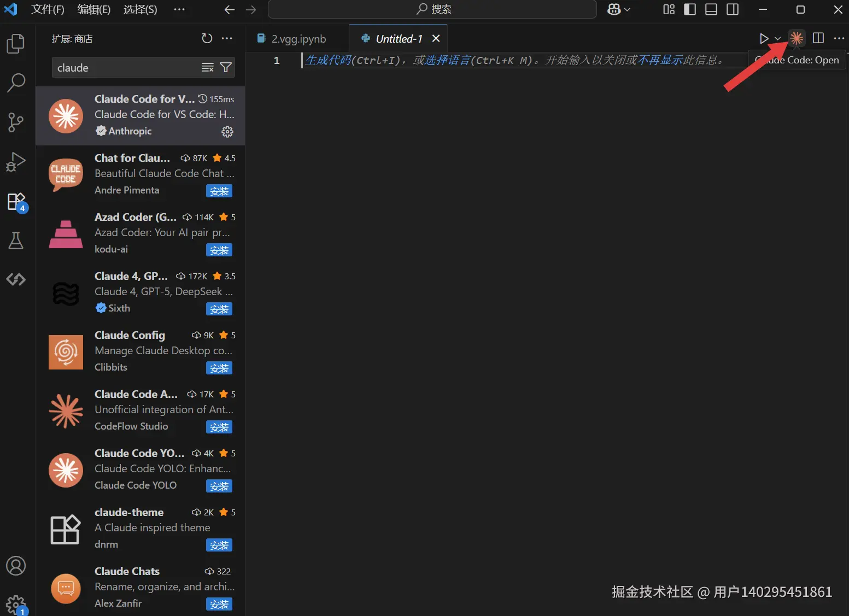Install claude-theme extension
This screenshot has width=849, height=616.
[x=219, y=545]
